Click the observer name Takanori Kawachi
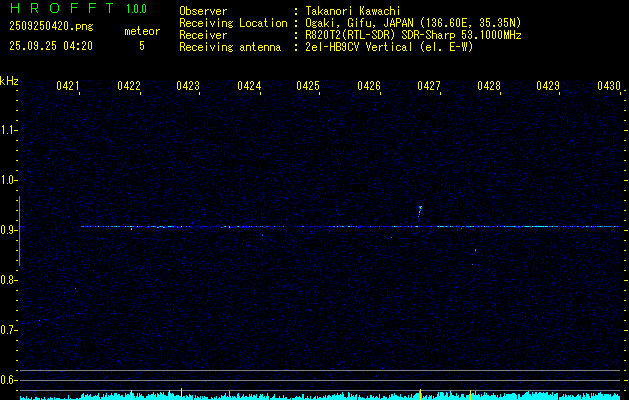 (353, 11)
